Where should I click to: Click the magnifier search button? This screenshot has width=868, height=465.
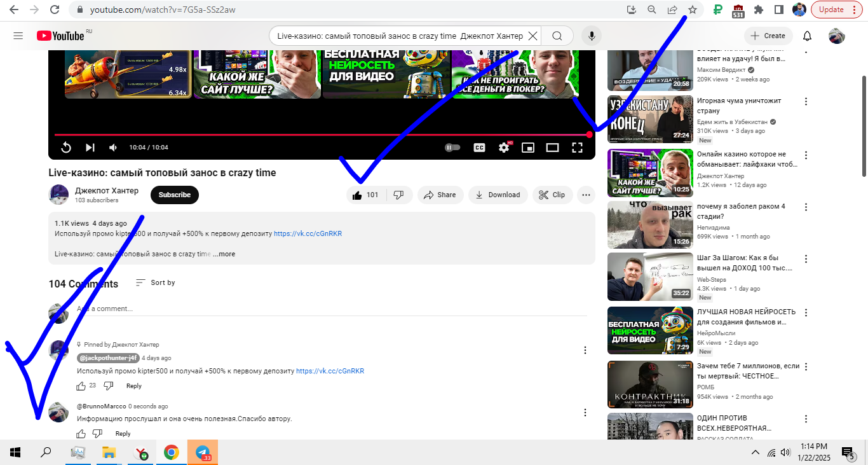tap(557, 36)
